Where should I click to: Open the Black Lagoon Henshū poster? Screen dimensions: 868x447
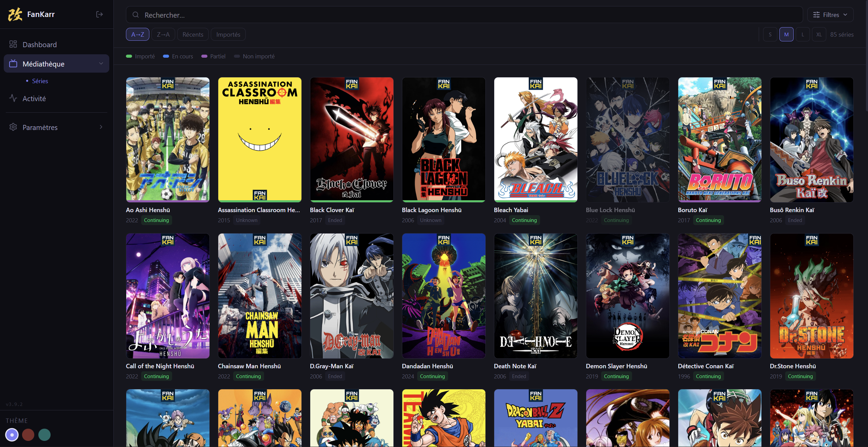(x=444, y=139)
